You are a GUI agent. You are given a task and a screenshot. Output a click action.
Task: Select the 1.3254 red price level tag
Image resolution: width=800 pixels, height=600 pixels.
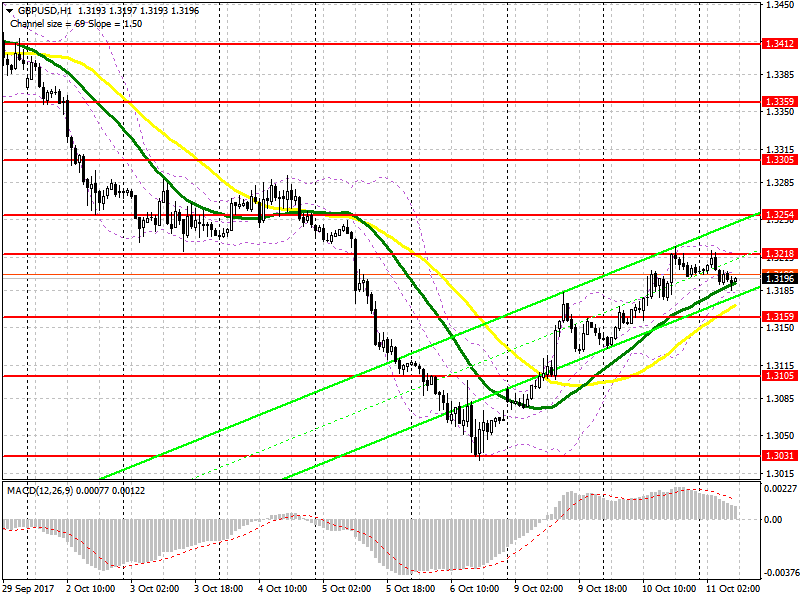click(779, 215)
